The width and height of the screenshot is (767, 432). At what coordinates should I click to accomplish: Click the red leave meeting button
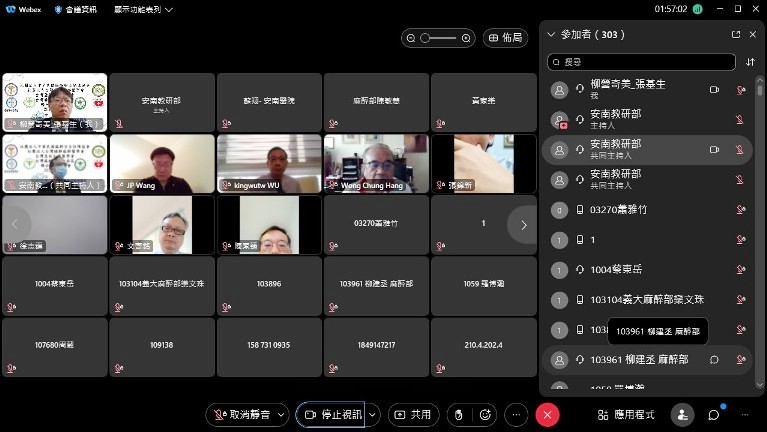(547, 414)
